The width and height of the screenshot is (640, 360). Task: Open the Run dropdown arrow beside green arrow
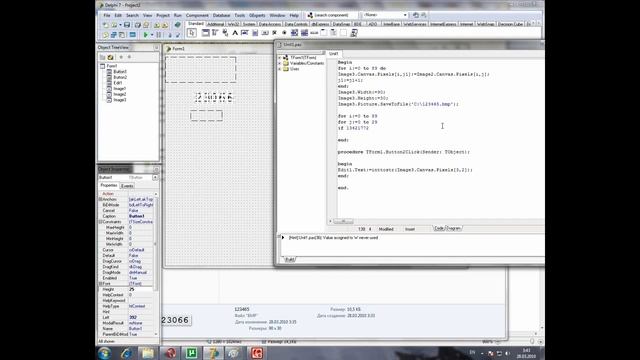pyautogui.click(x=151, y=36)
